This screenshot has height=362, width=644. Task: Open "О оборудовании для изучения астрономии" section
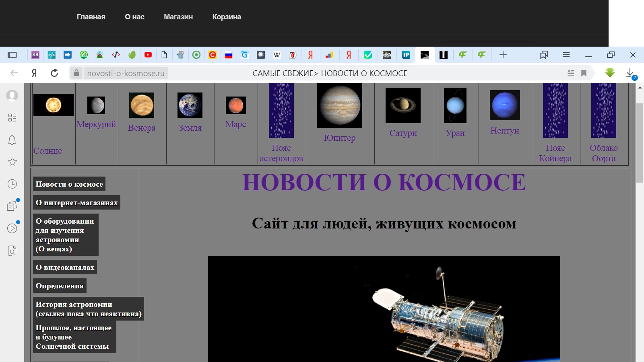[66, 235]
